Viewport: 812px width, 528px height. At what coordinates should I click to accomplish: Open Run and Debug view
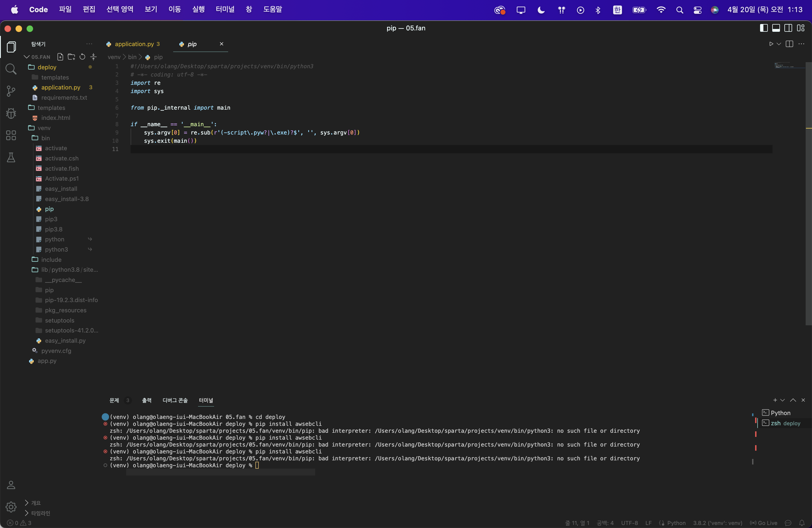tap(11, 113)
